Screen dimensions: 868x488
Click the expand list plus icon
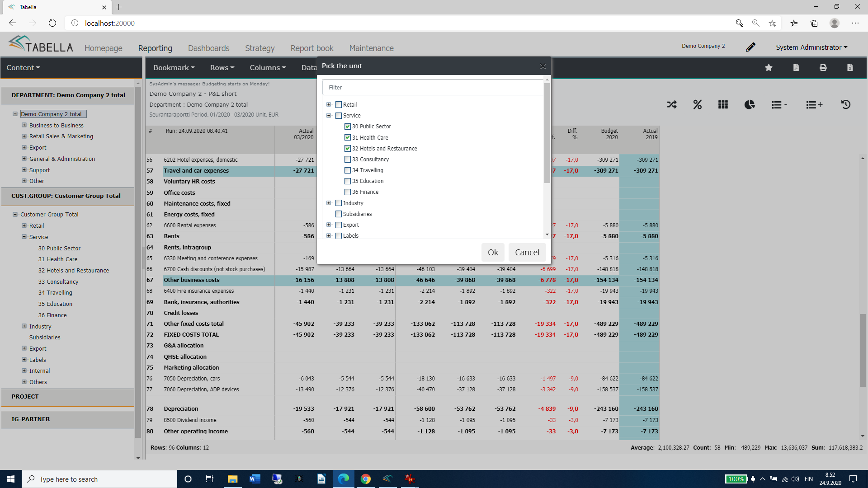[814, 105]
